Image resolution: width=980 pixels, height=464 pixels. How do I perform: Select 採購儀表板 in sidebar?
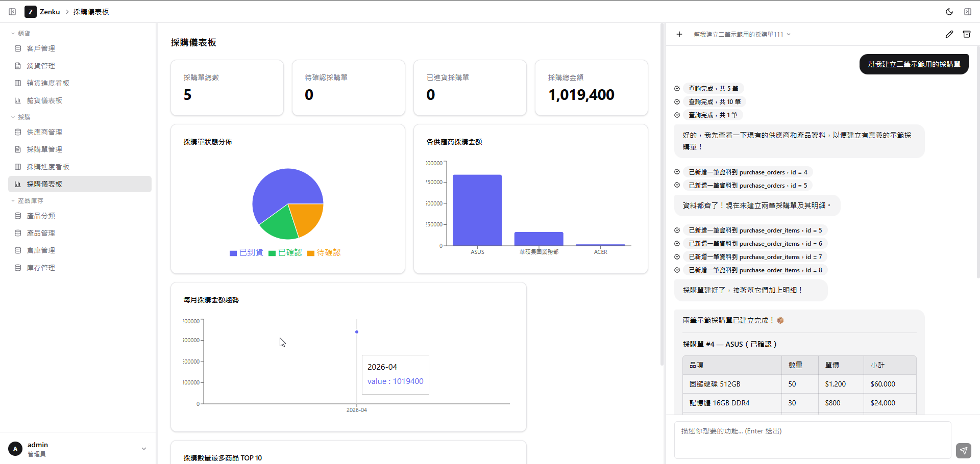coord(80,184)
